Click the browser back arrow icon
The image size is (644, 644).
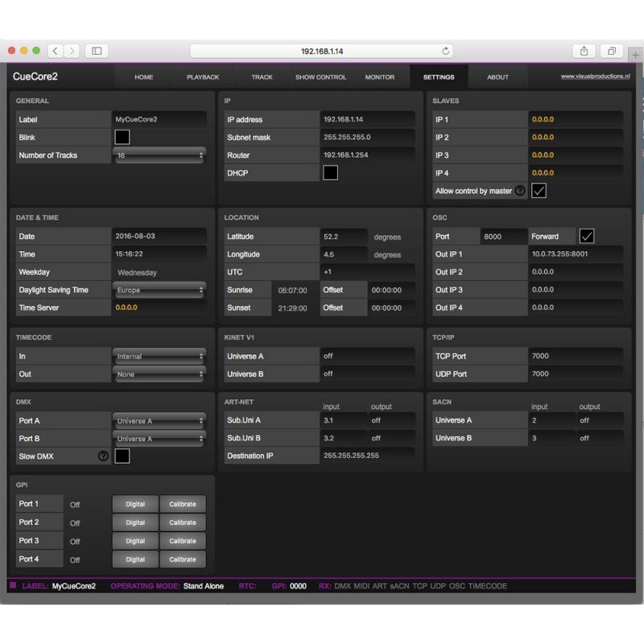point(55,51)
